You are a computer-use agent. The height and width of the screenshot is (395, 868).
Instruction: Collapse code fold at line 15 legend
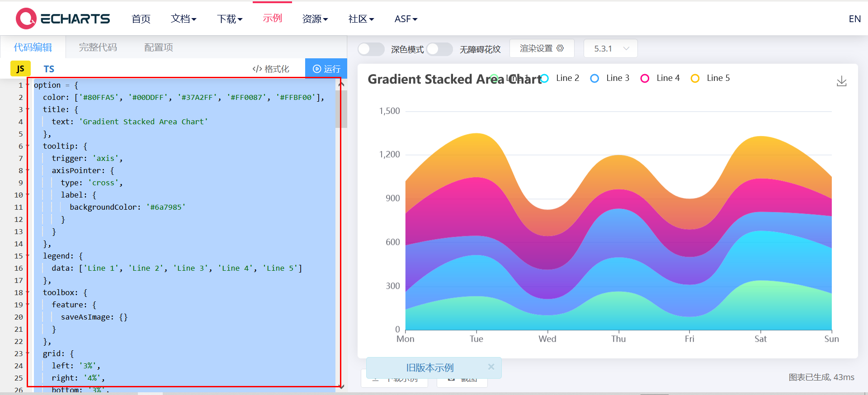point(28,256)
